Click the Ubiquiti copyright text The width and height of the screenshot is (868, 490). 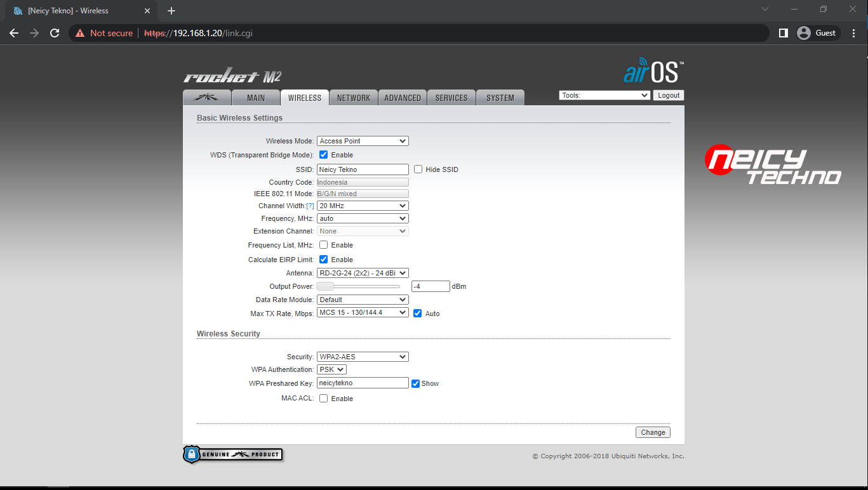pyautogui.click(x=608, y=456)
